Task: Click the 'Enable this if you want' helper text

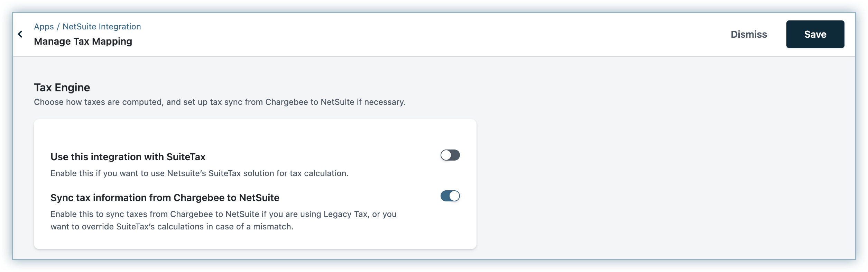Action: (199, 173)
